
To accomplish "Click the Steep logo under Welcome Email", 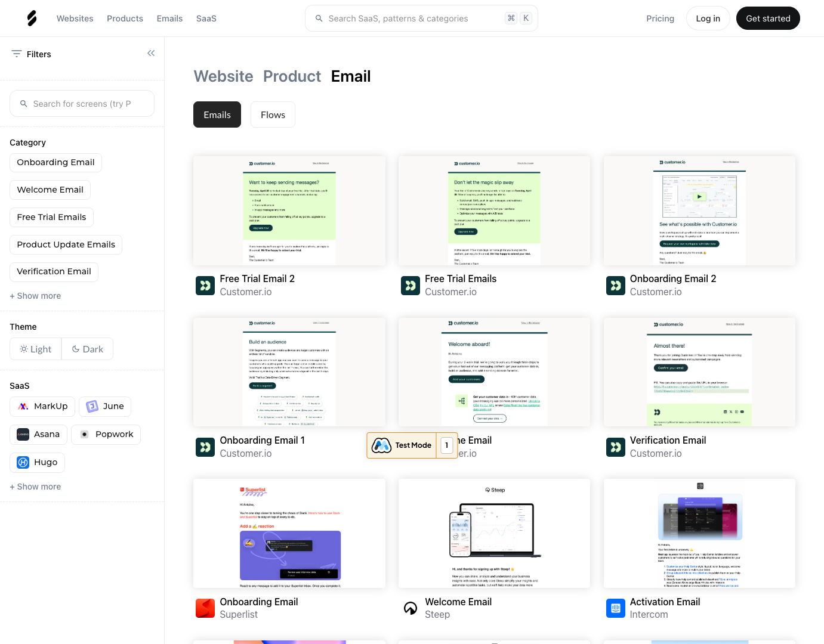I will coord(410,608).
